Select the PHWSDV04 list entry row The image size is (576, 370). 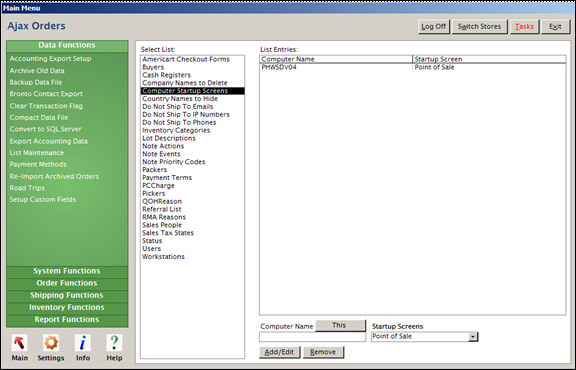click(413, 68)
